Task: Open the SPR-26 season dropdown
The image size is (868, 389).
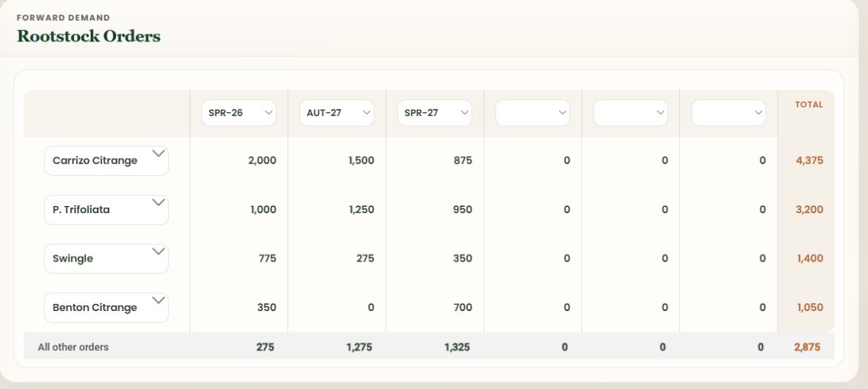Action: (239, 113)
